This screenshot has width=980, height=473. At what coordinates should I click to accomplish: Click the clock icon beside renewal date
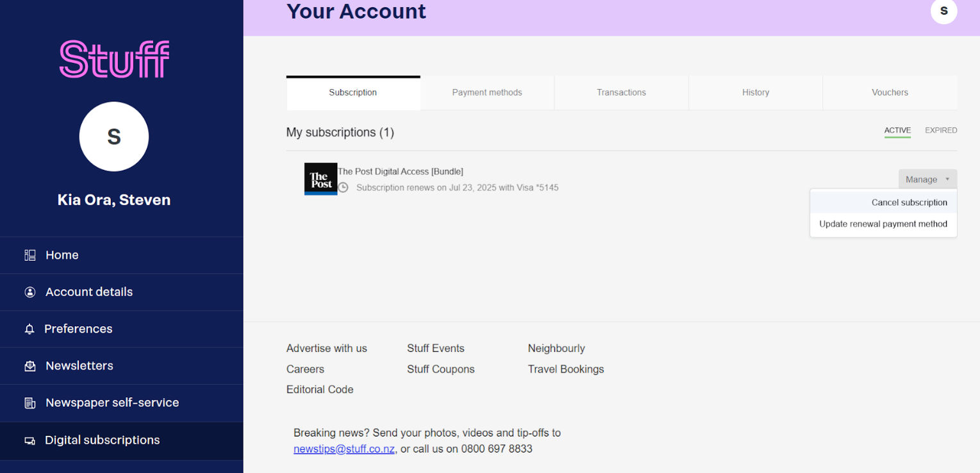pos(344,188)
